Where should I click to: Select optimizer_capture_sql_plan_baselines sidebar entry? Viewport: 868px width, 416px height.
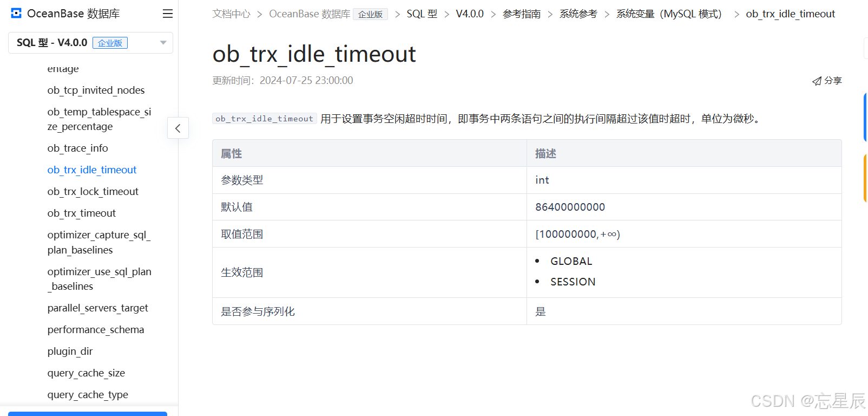point(99,242)
